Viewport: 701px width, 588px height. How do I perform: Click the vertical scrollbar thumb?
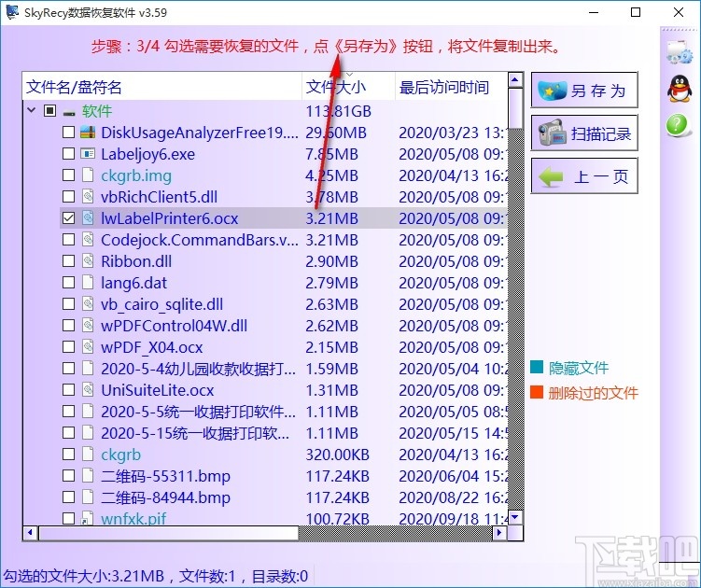coord(515,107)
